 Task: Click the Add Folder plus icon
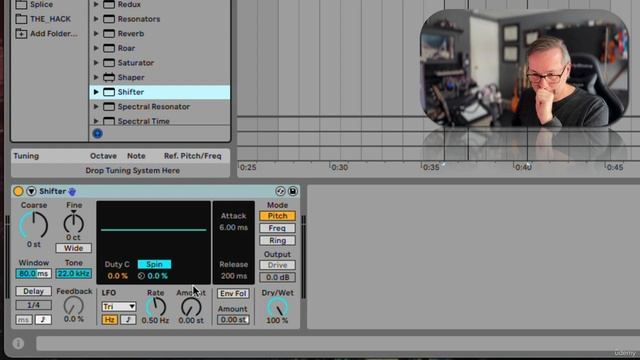pyautogui.click(x=21, y=33)
